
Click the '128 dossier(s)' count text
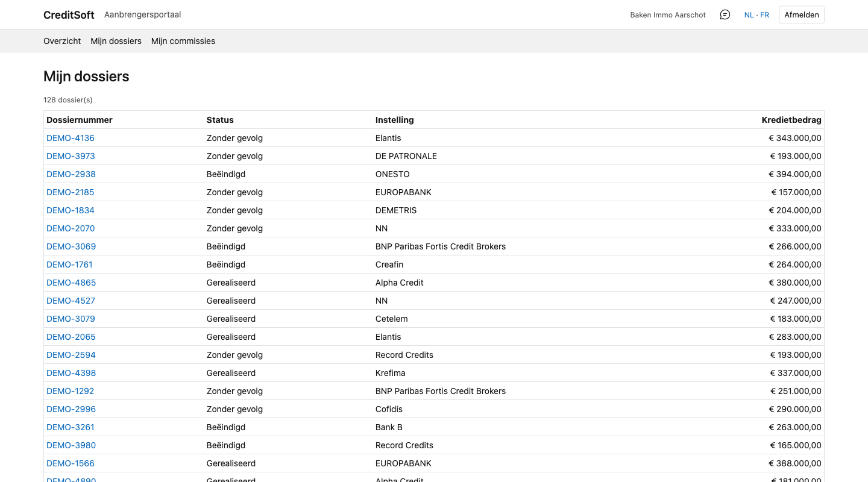pyautogui.click(x=68, y=100)
